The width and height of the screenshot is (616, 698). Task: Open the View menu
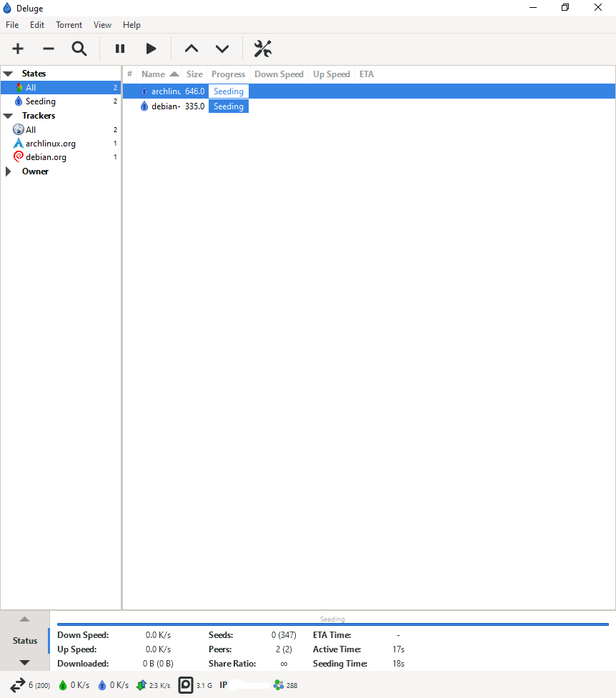pyautogui.click(x=102, y=25)
